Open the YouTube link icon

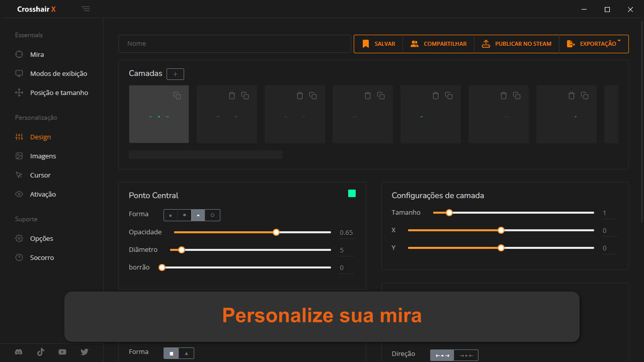pyautogui.click(x=62, y=352)
